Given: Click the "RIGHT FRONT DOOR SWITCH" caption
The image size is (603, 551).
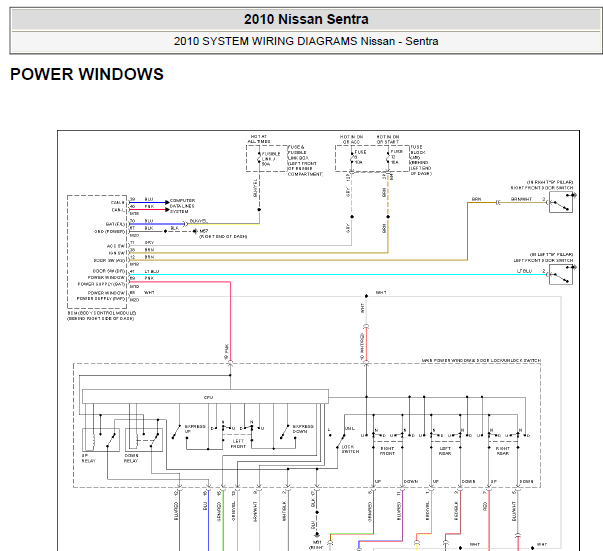Looking at the screenshot, I should point(542,188).
